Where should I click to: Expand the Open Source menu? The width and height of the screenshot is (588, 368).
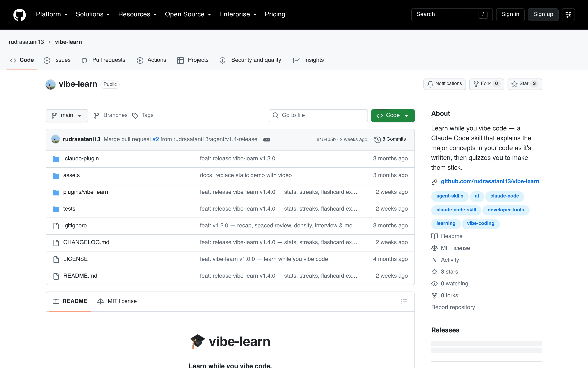(x=188, y=14)
